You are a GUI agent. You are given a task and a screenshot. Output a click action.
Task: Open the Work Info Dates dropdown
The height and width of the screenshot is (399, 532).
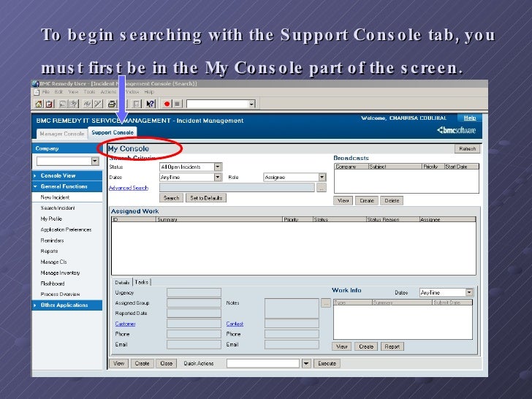point(469,292)
